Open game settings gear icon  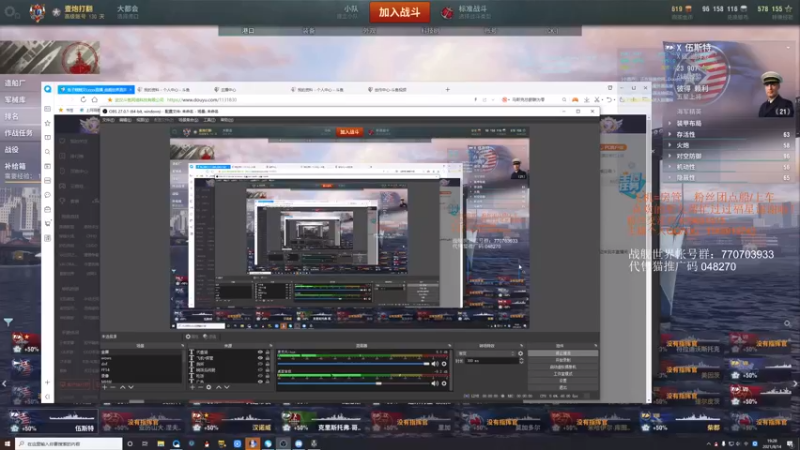point(11,12)
